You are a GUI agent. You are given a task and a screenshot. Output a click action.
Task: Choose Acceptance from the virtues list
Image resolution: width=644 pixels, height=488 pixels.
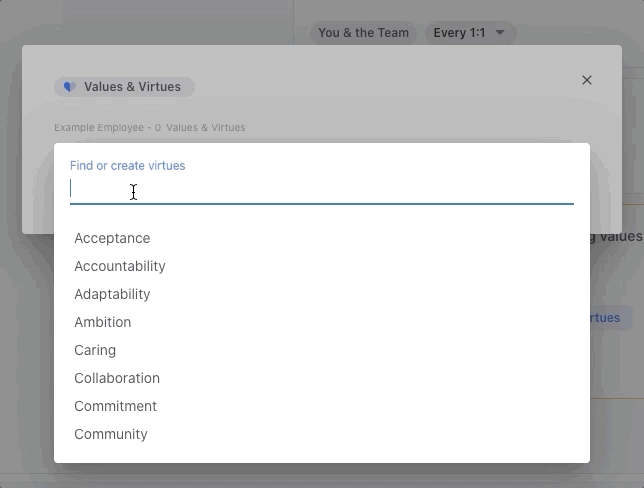coord(112,238)
